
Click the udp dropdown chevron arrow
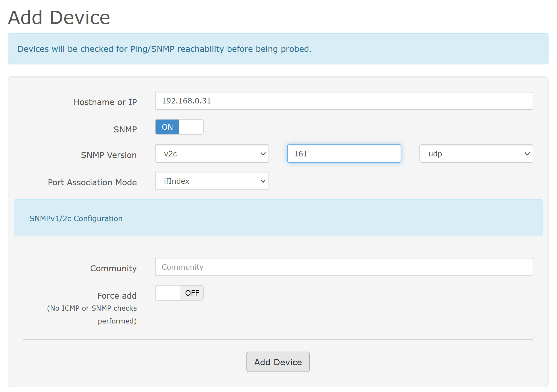[527, 154]
